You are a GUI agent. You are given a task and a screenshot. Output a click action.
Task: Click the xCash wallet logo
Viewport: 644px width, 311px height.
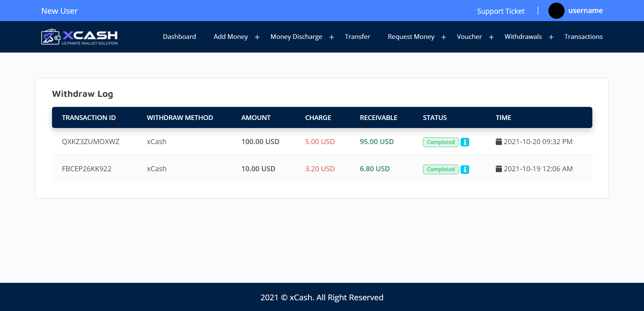coord(79,37)
